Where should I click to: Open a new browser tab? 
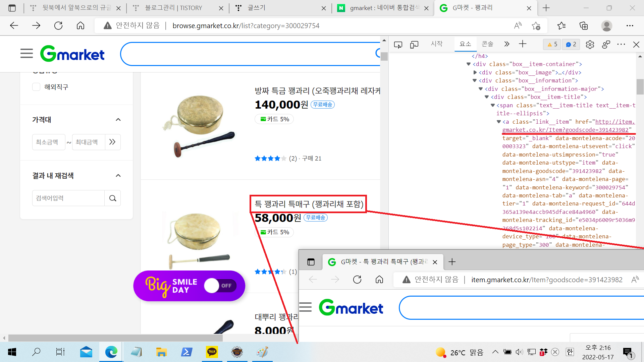pyautogui.click(x=546, y=8)
